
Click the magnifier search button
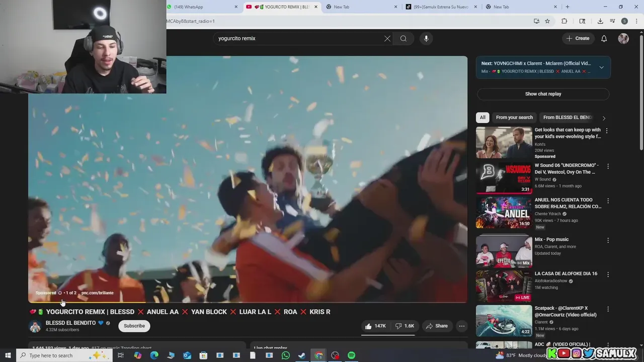404,39
